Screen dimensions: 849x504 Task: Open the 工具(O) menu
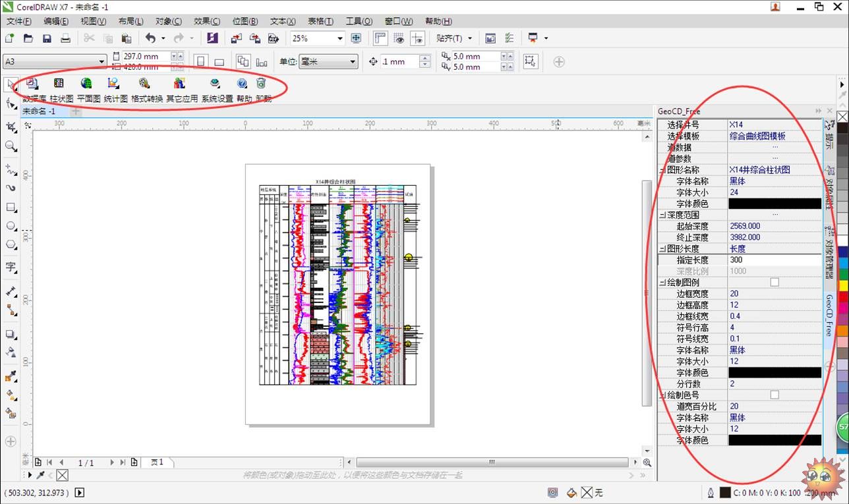pyautogui.click(x=359, y=21)
